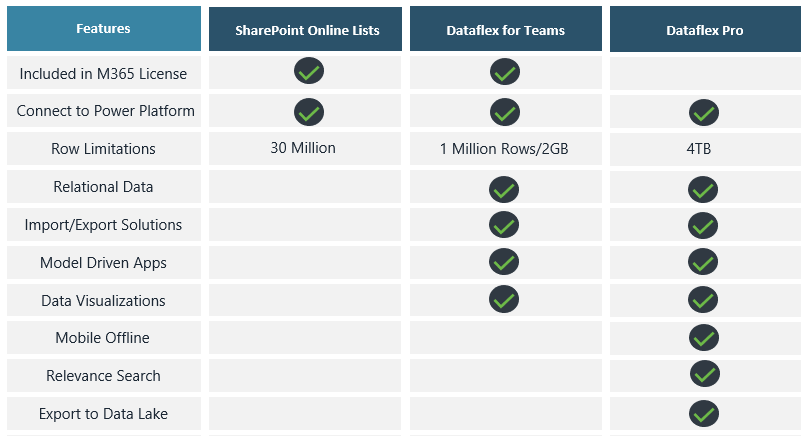Select the Dataflex for Teams header
806x436 pixels.
(x=505, y=30)
